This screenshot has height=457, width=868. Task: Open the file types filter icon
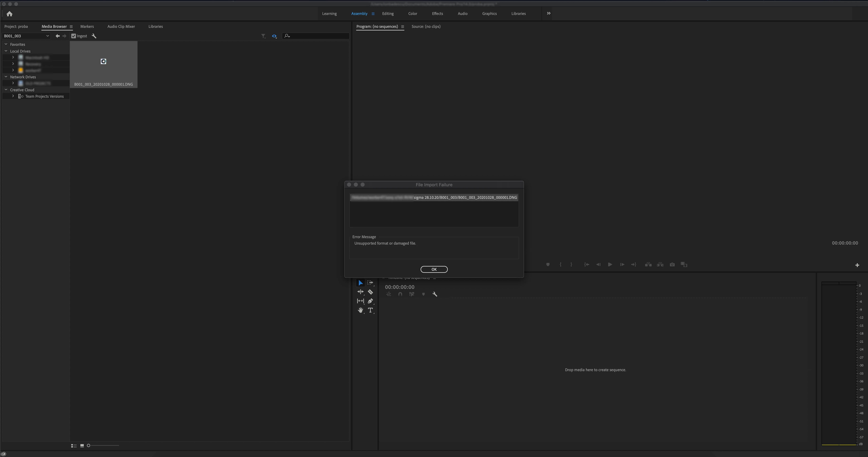[263, 36]
